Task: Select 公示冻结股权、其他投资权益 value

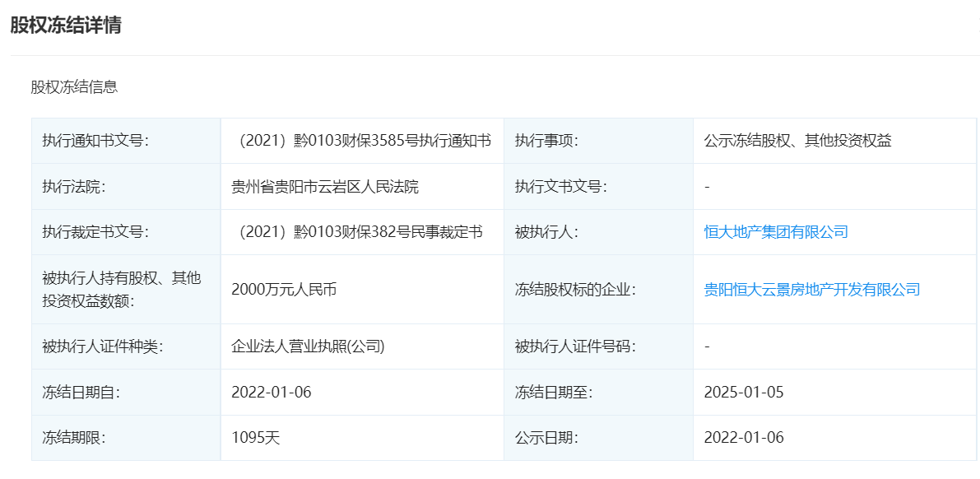Action: pos(797,141)
